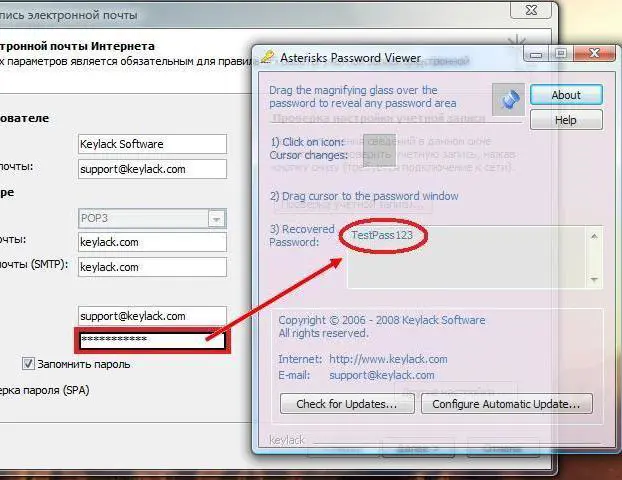Click the SMTP server keylack.com field
This screenshot has width=622, height=480.
(x=152, y=267)
